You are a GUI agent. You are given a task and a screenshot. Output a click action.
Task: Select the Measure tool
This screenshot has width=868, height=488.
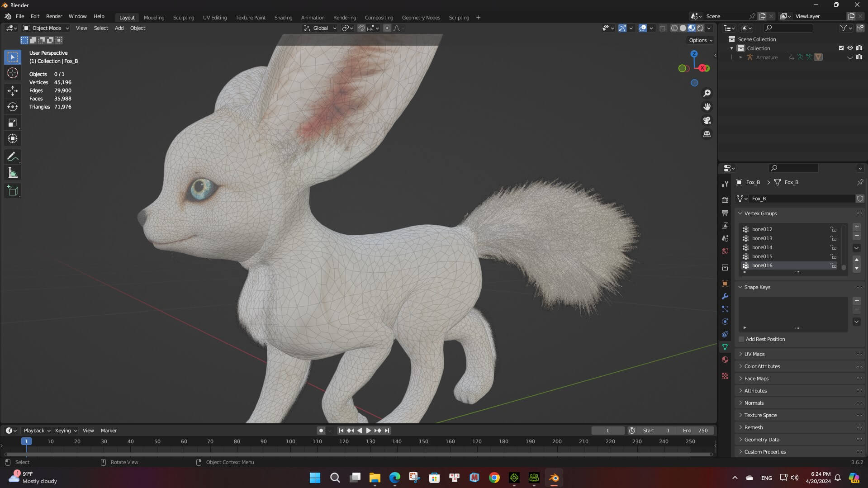tap(13, 173)
